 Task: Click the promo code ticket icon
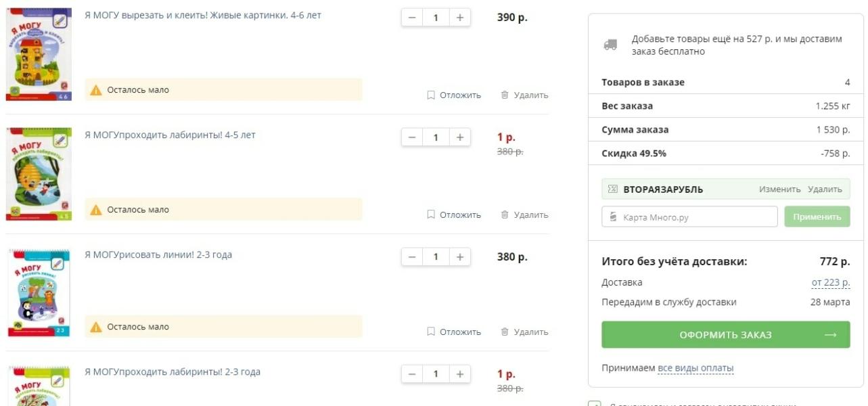(x=613, y=189)
